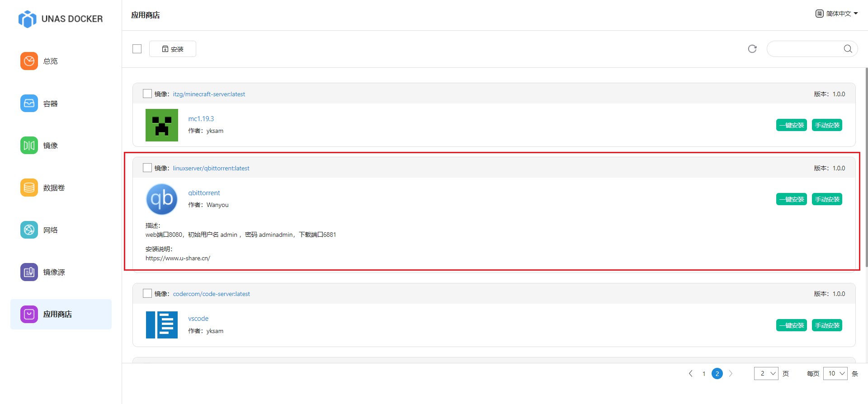
Task: Toggle the select-all checkbox beside 安装
Action: tap(137, 49)
